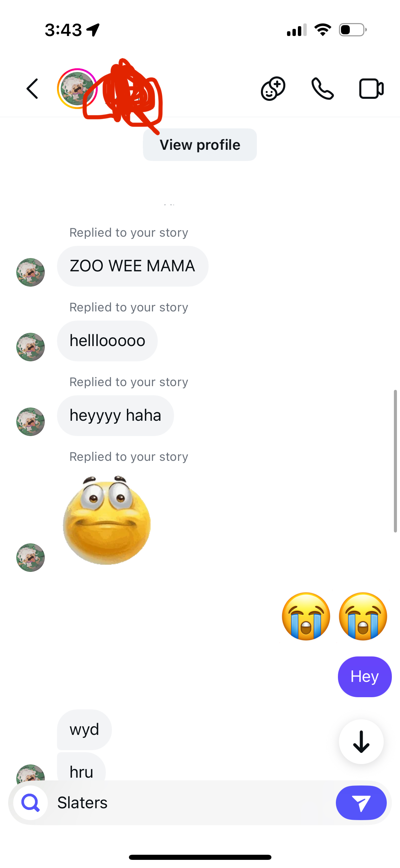Tap the magnifier search icon in composer
The image size is (400, 868).
(31, 803)
